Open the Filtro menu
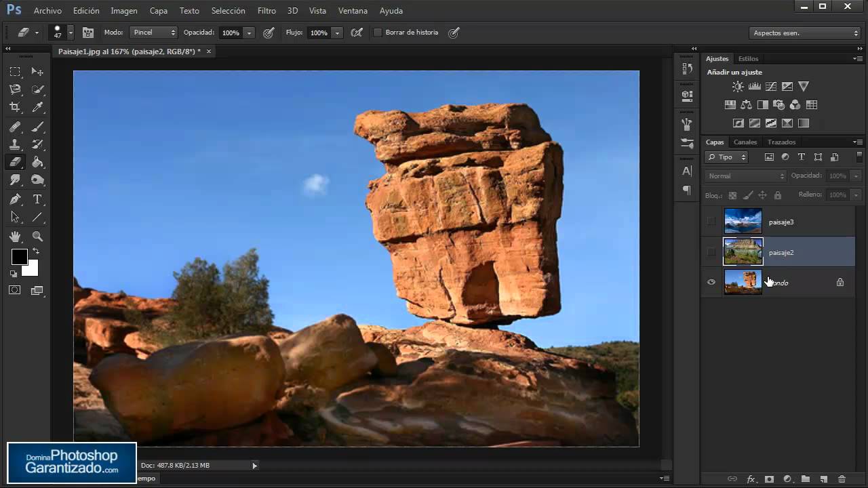868x488 pixels. point(267,10)
